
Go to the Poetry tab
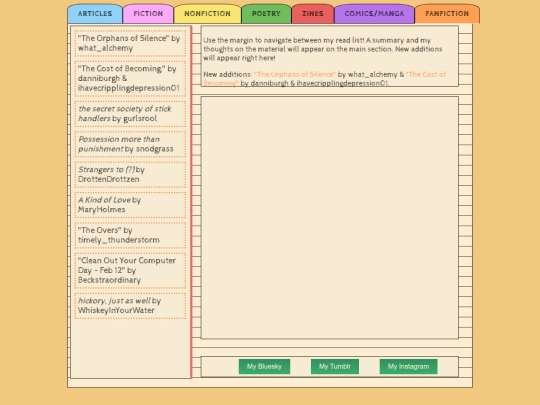[266, 14]
